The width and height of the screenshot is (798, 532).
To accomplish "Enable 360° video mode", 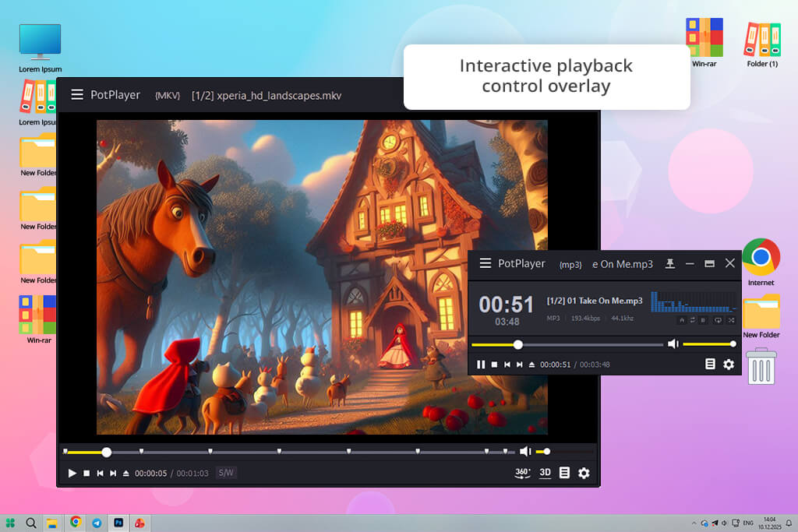I will click(x=523, y=473).
